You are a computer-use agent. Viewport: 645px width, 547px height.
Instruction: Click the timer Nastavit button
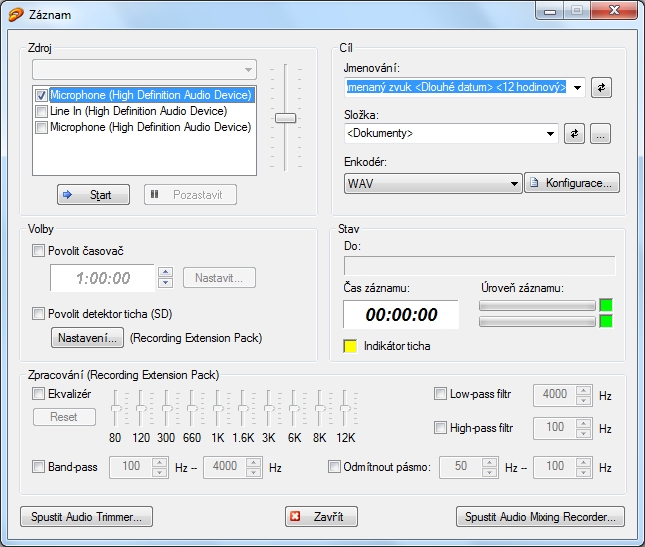coord(219,278)
